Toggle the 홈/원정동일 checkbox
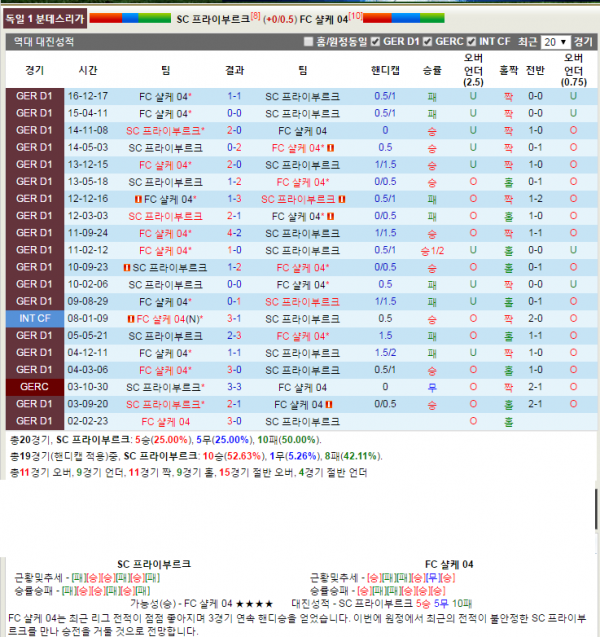This screenshot has height=637, width=600. pos(309,41)
